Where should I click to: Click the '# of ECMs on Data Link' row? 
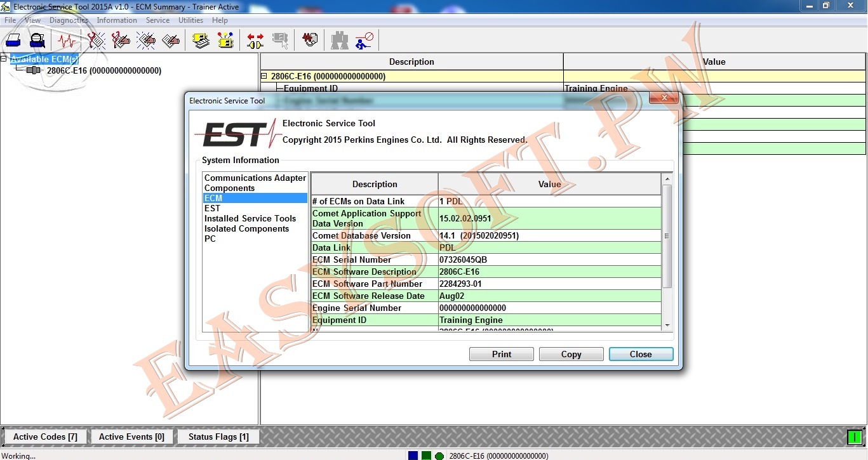pos(486,201)
